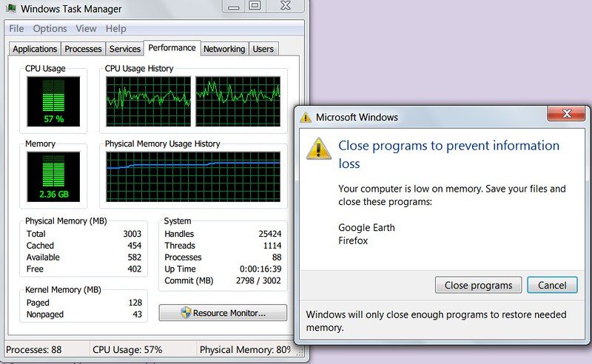
Task: Click the large yellow warning icon
Action: tap(319, 149)
